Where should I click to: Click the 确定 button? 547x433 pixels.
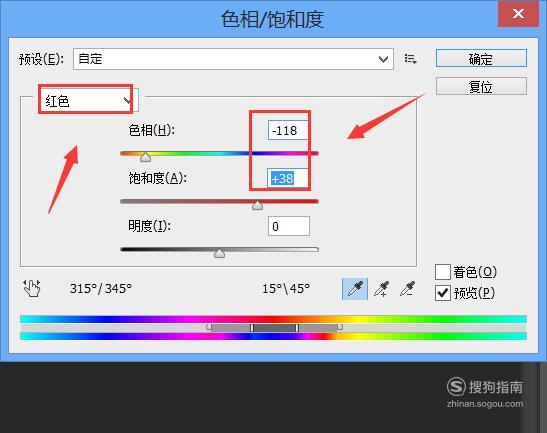point(481,58)
